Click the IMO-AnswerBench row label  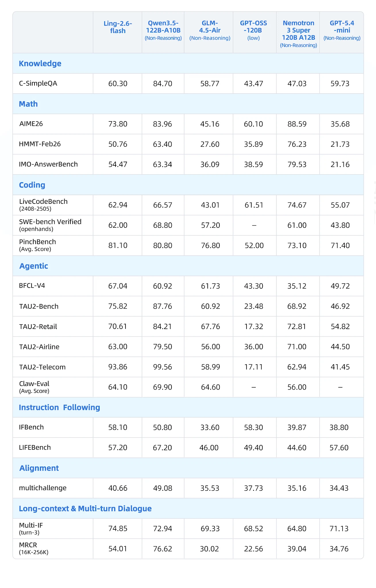click(x=48, y=165)
